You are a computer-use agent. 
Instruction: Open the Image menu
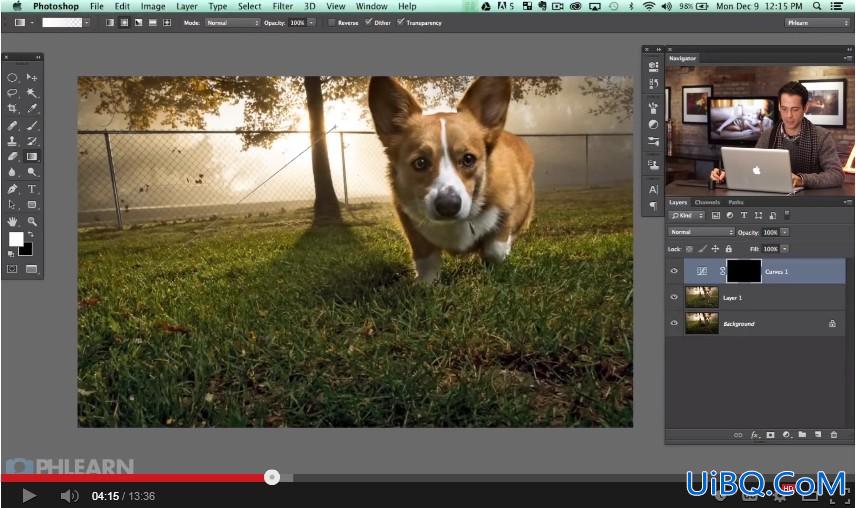coord(153,6)
